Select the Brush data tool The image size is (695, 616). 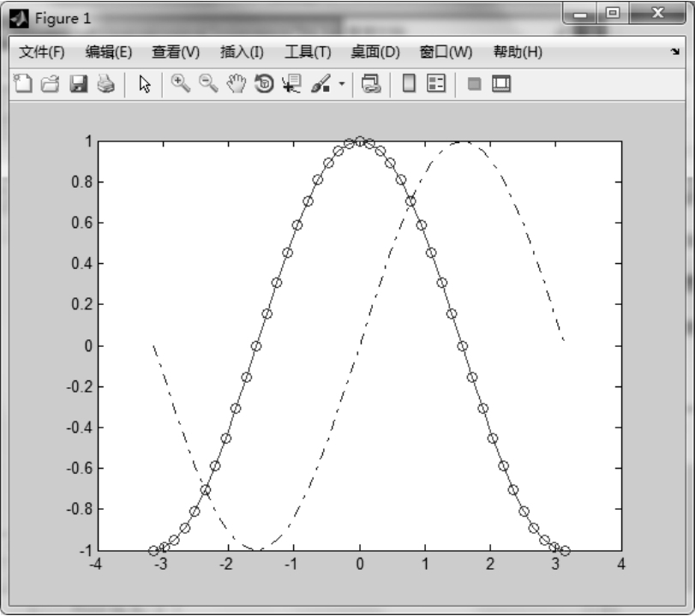[x=321, y=83]
